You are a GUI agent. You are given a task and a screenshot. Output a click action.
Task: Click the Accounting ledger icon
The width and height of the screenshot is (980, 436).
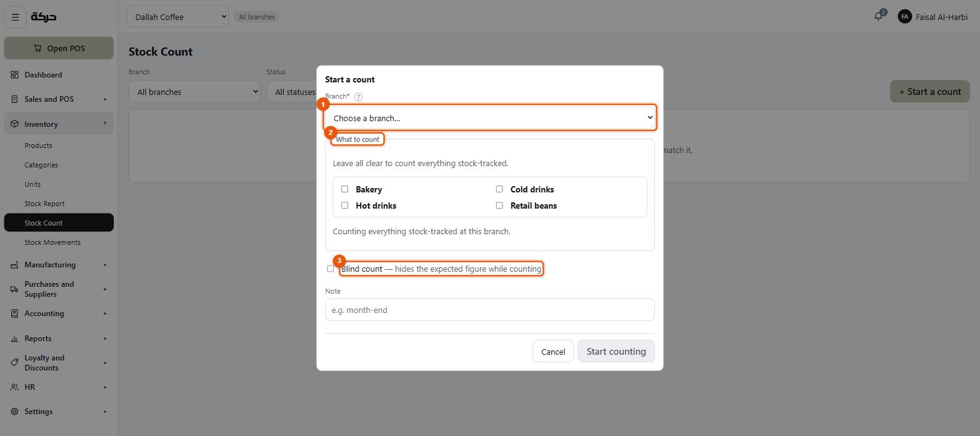(x=14, y=314)
